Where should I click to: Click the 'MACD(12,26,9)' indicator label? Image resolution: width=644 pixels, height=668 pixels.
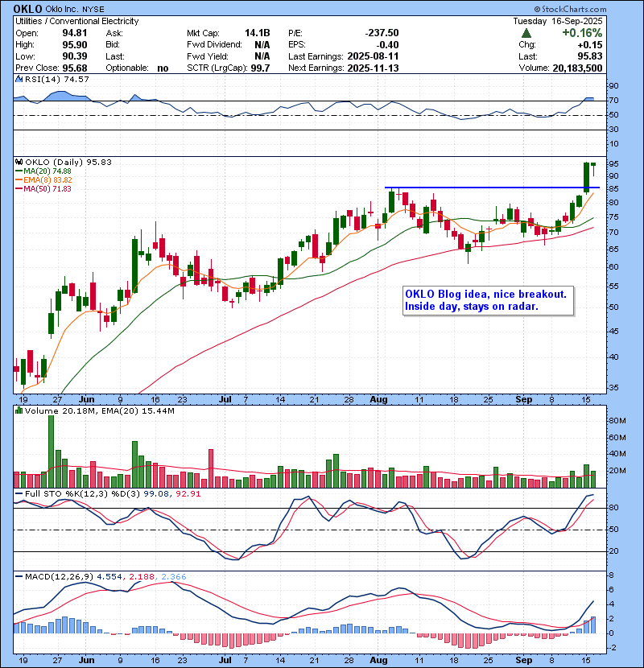(59, 577)
